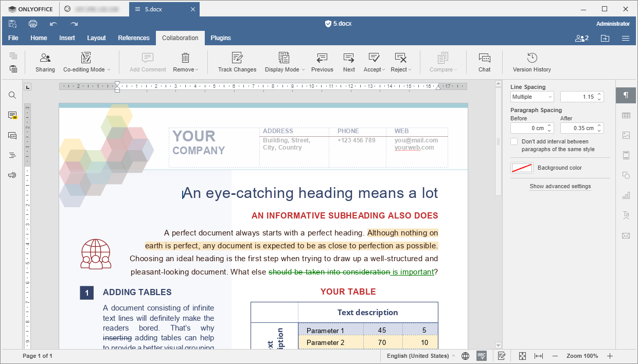Switch to the References tab
This screenshot has width=638, height=364.
click(x=134, y=38)
